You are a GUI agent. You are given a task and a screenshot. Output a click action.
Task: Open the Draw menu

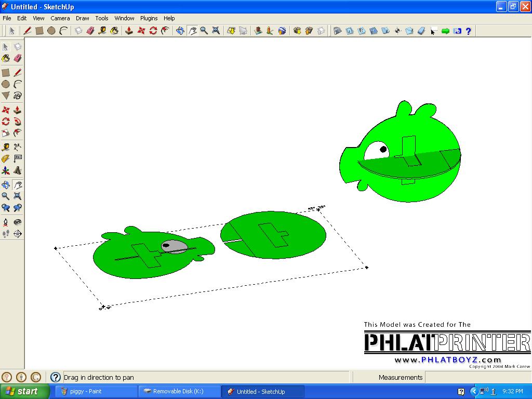point(83,18)
